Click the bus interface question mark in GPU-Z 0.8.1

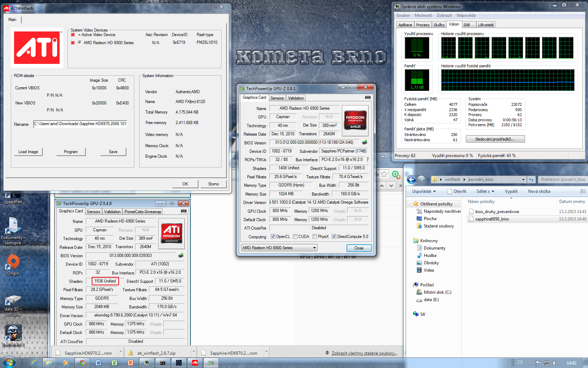[367, 159]
